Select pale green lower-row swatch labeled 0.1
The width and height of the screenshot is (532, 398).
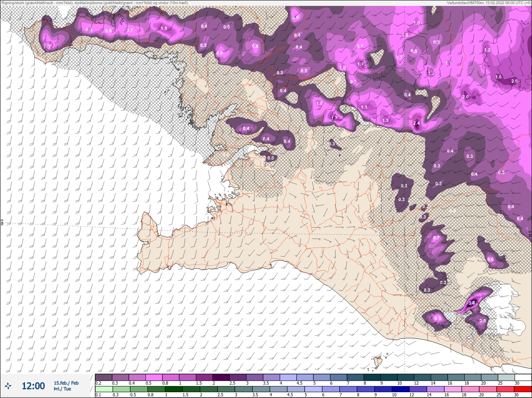pyautogui.click(x=104, y=389)
